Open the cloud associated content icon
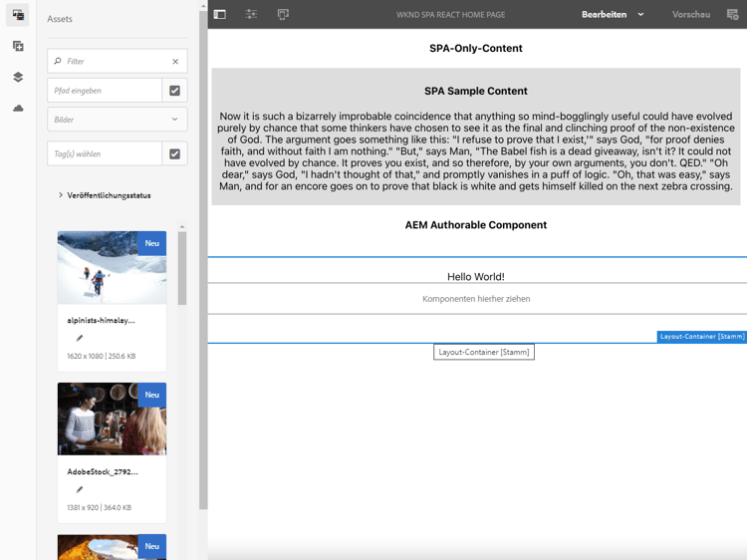This screenshot has height=560, width=747. (18, 109)
